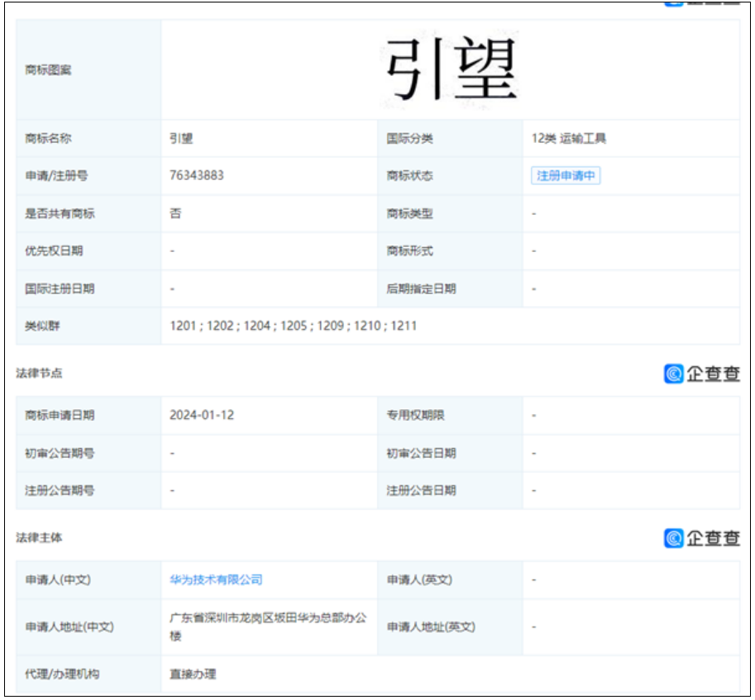755x700 pixels.
Task: Select the application date 2024-01-12
Action: [x=202, y=415]
